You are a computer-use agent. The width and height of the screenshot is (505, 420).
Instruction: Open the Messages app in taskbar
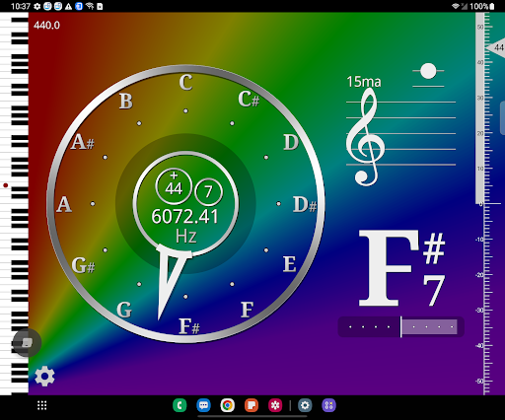coord(203,405)
